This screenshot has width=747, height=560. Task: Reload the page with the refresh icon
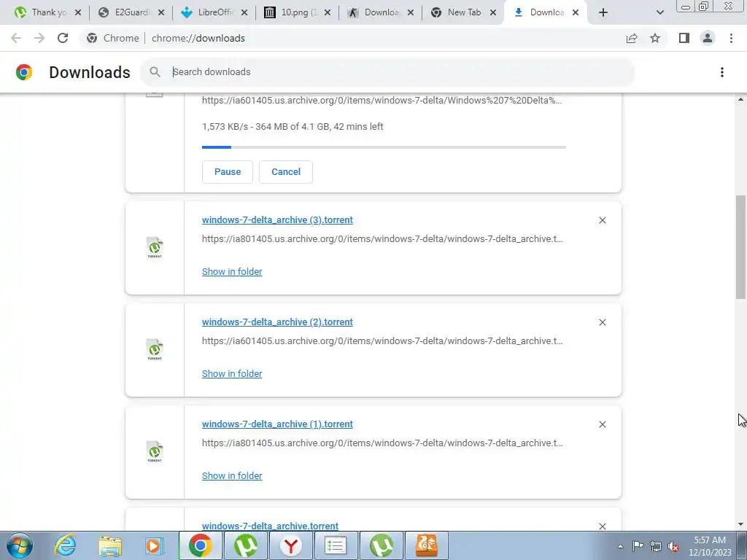[63, 38]
